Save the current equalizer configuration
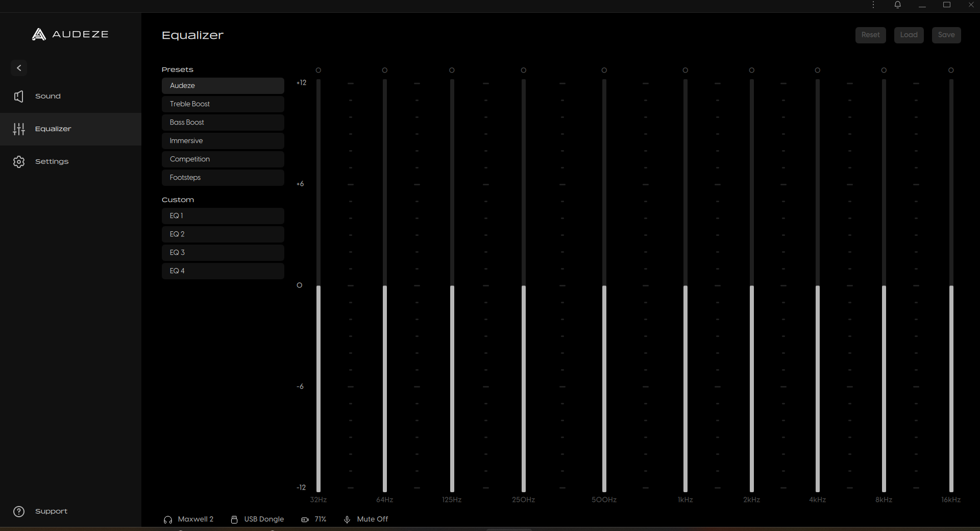Viewport: 980px width, 531px height. [946, 35]
